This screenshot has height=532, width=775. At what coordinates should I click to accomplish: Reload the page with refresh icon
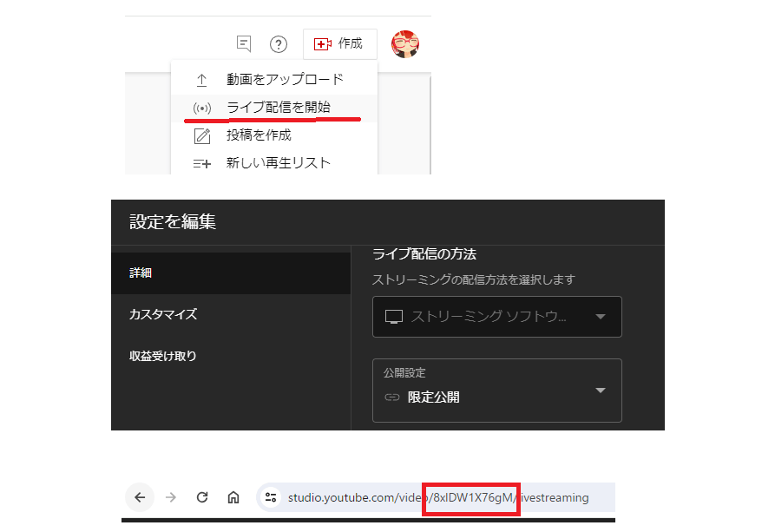click(x=201, y=497)
